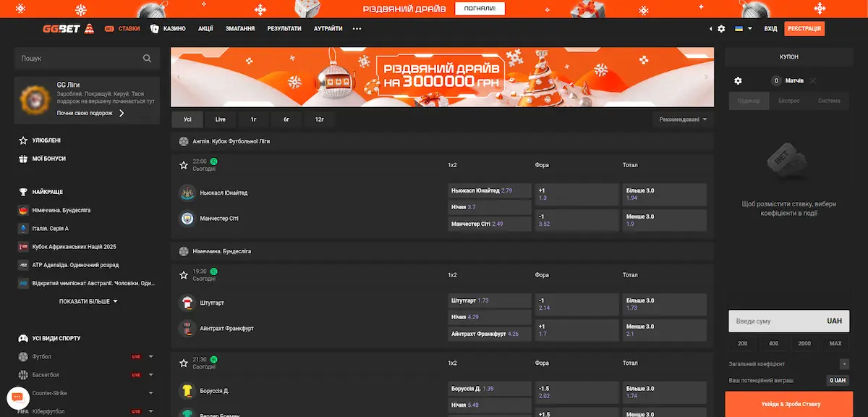The height and width of the screenshot is (417, 868).
Task: Click Показати більше under top leagues
Action: pyautogui.click(x=88, y=301)
